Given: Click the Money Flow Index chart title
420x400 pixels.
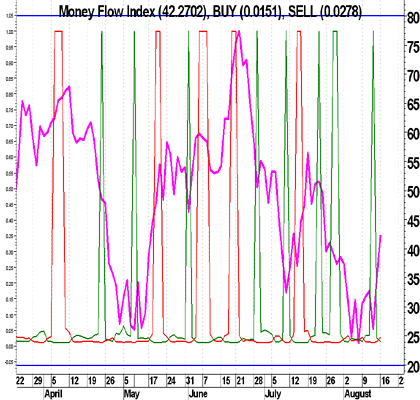Looking at the screenshot, I should [x=210, y=12].
